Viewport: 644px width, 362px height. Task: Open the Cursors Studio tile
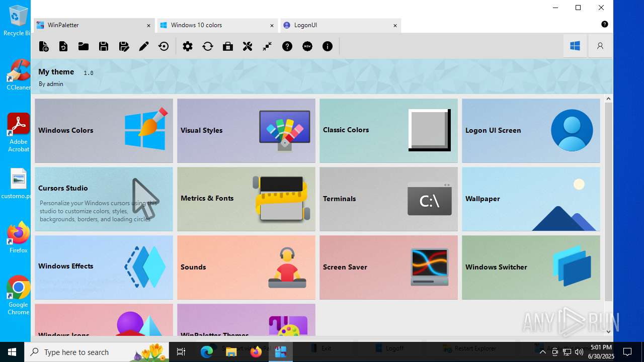[x=104, y=199]
